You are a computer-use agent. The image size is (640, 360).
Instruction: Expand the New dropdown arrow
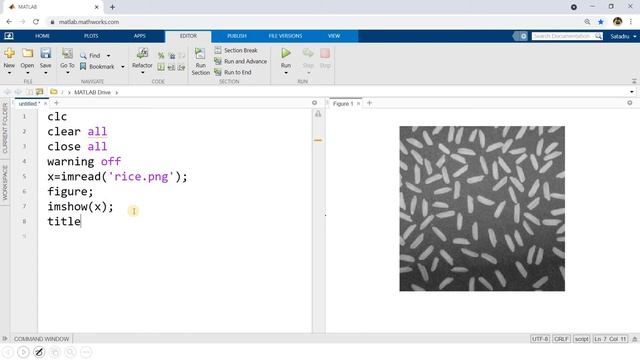pyautogui.click(x=9, y=73)
